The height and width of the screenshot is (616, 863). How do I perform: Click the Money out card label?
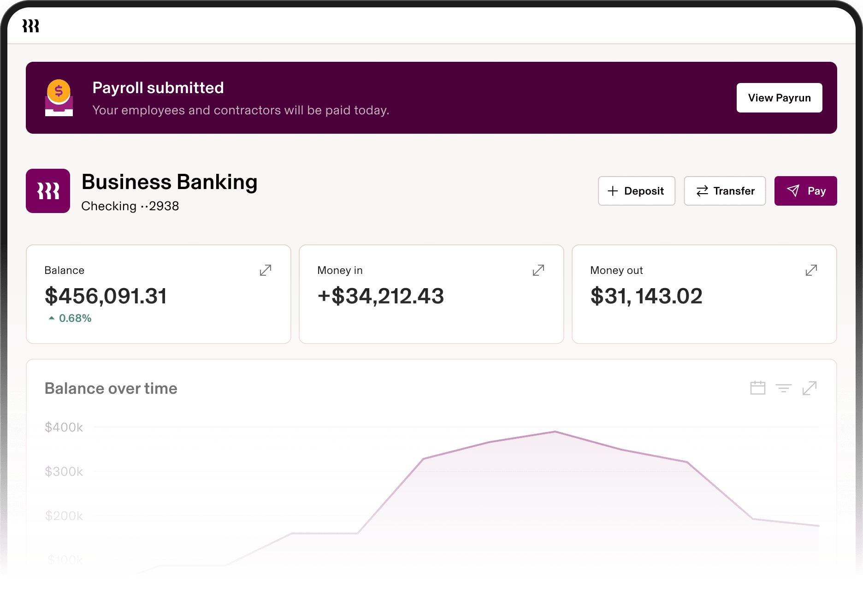[x=616, y=270]
